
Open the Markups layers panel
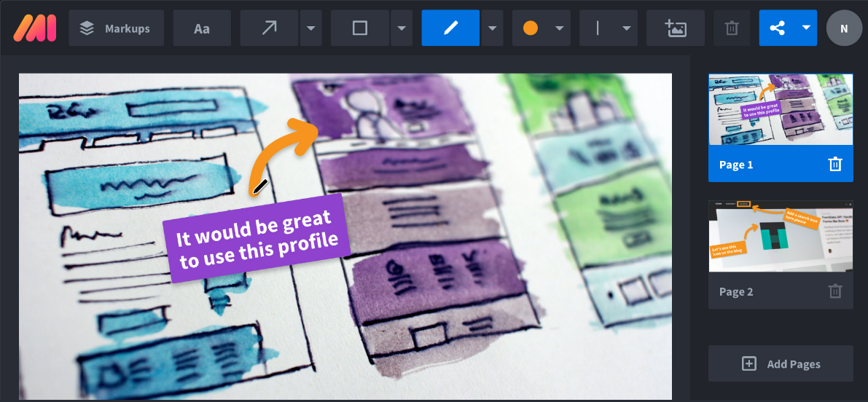117,28
